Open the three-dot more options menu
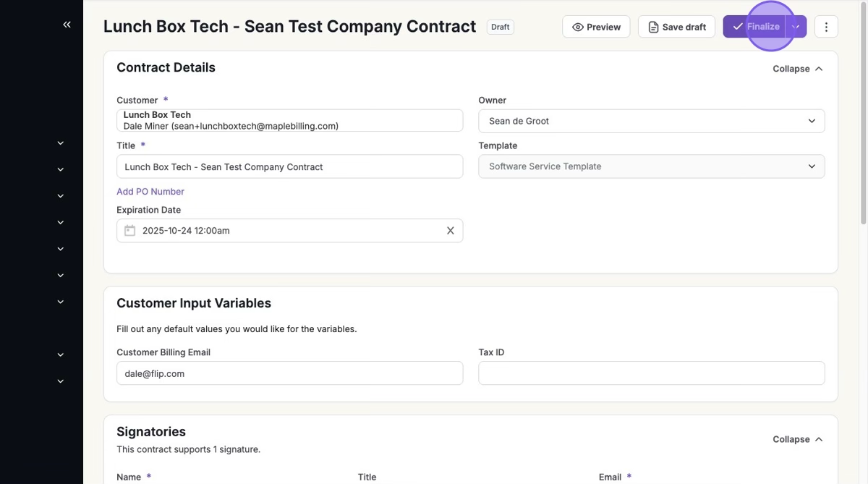 pyautogui.click(x=826, y=27)
